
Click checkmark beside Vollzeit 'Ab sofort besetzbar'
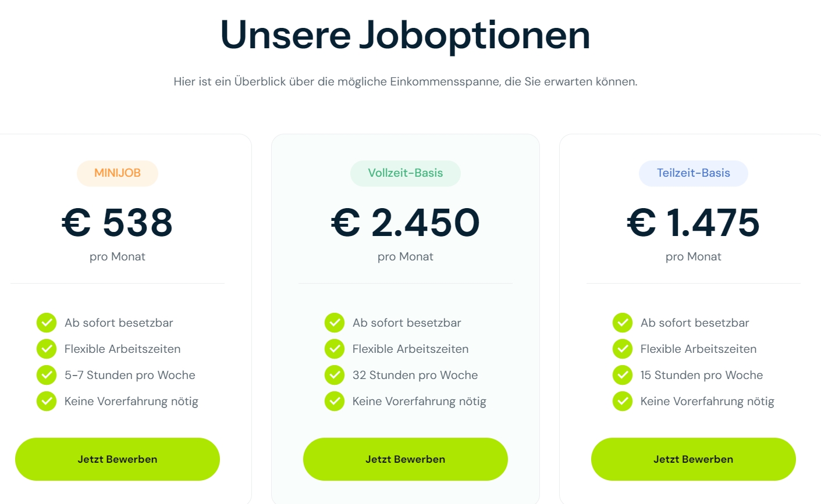point(335,323)
